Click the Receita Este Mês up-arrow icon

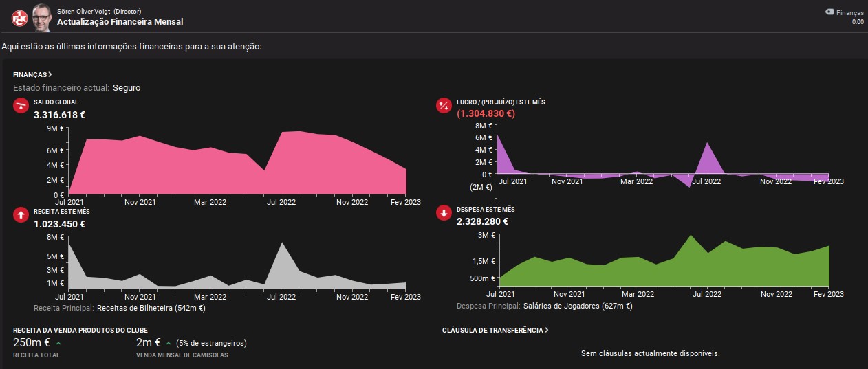pos(21,215)
